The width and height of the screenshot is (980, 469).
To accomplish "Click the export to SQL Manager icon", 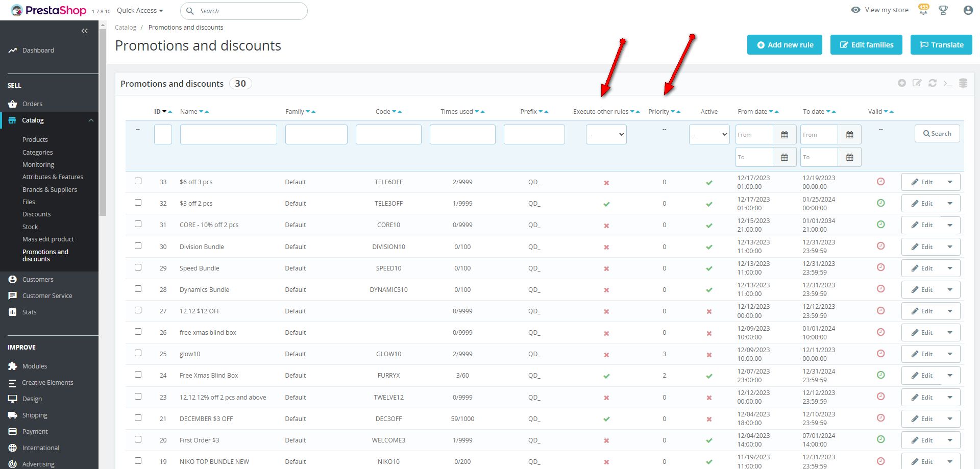I will [x=963, y=83].
